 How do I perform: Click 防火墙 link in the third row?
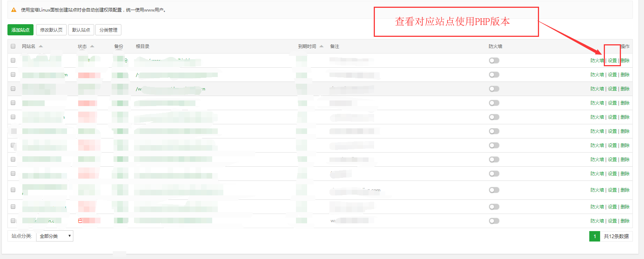coord(597,89)
